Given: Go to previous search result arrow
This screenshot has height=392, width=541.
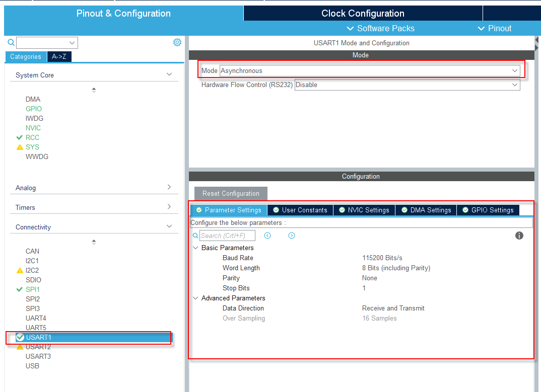Looking at the screenshot, I should pyautogui.click(x=267, y=236).
